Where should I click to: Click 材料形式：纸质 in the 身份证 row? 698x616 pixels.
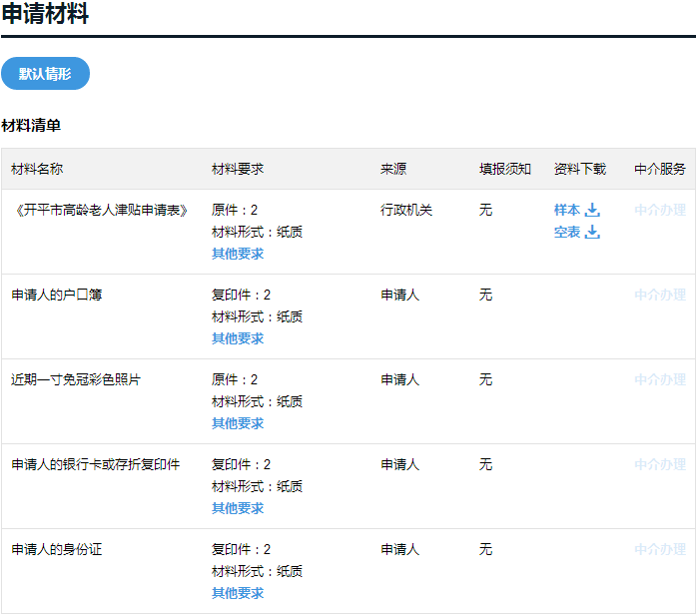258,571
